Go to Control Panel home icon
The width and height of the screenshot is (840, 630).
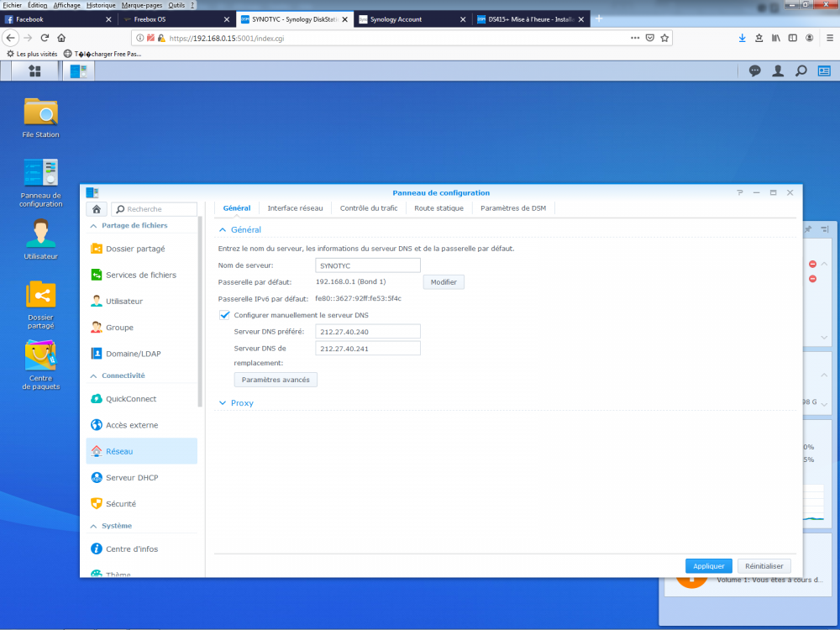coord(97,209)
